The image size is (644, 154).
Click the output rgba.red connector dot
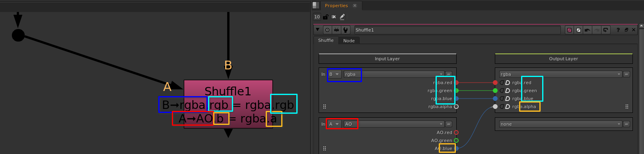click(x=495, y=83)
